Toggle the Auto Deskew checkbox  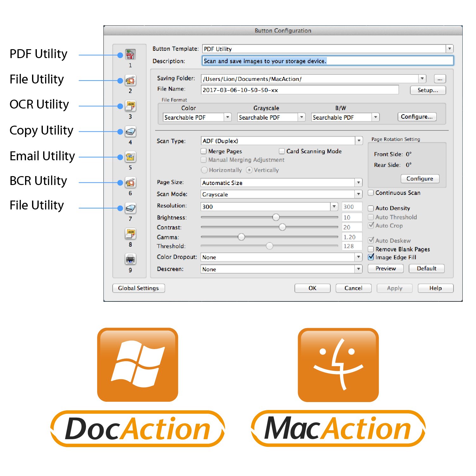click(371, 241)
